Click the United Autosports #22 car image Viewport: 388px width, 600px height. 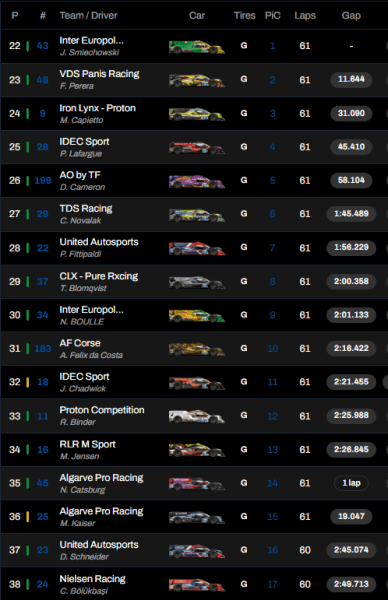point(197,248)
